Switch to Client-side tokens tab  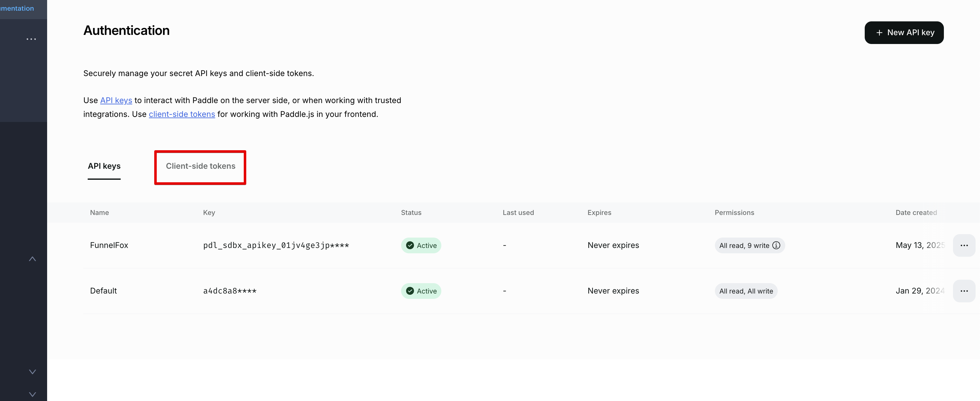(200, 166)
